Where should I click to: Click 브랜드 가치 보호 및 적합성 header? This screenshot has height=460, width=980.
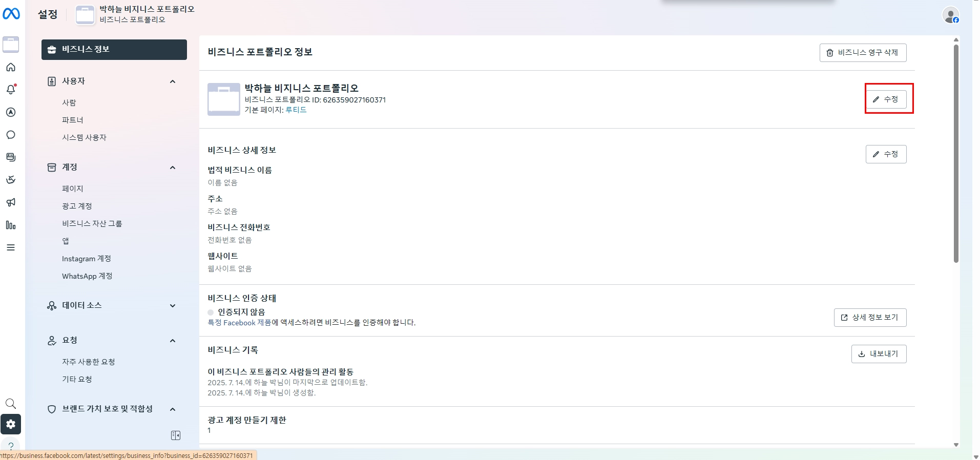(x=108, y=409)
